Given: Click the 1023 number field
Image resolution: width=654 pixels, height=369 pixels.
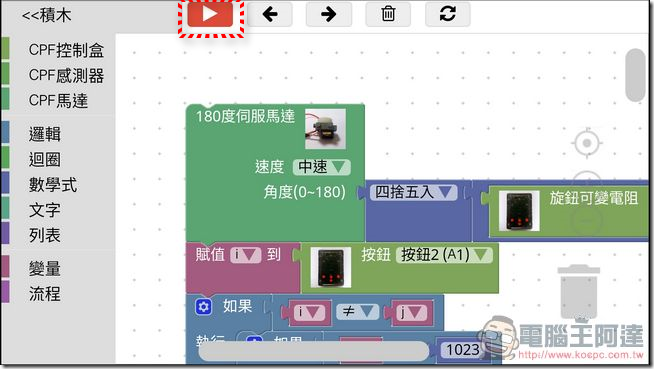Looking at the screenshot, I should [x=463, y=350].
